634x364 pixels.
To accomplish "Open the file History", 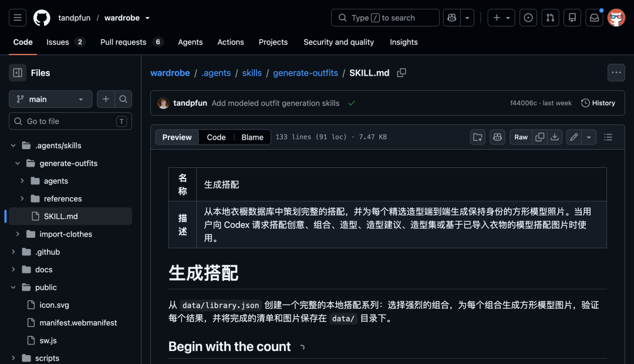I will coord(598,103).
